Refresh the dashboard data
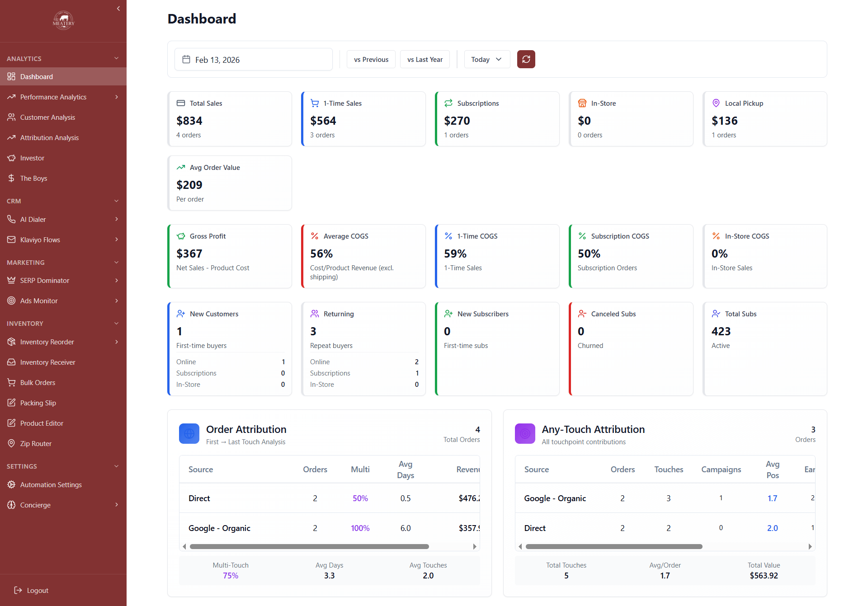868x606 pixels. coord(526,59)
